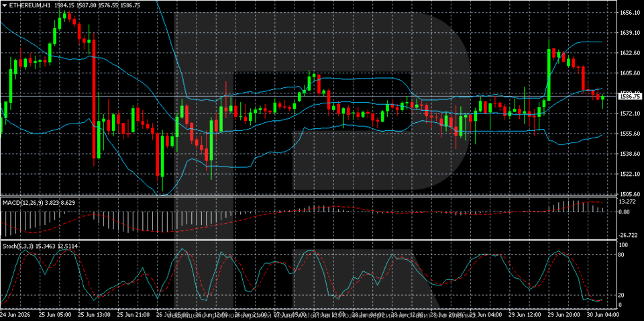This screenshot has height=321, width=644.
Task: Click the 25 Jun 21:00 time label
Action: click(133, 314)
